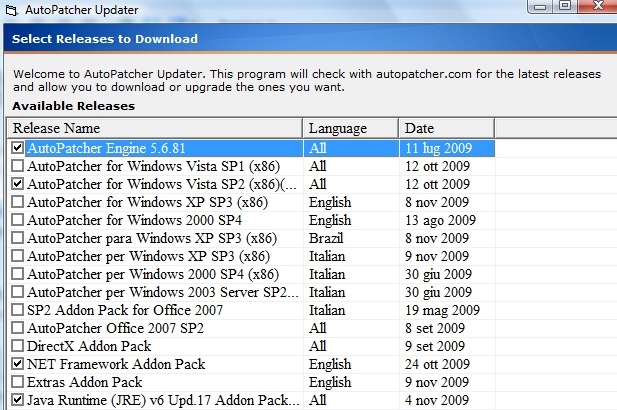Image resolution: width=617 pixels, height=410 pixels.
Task: Check AutoPatcher per Windows XP SP3 Italian
Action: (17, 256)
